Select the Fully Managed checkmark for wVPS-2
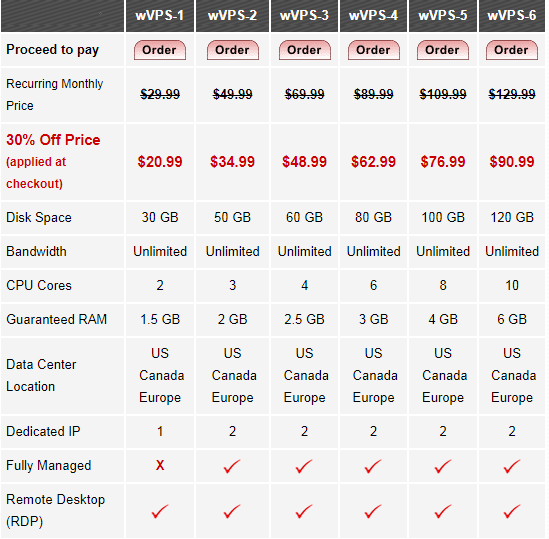This screenshot has height=539, width=549. (x=232, y=466)
